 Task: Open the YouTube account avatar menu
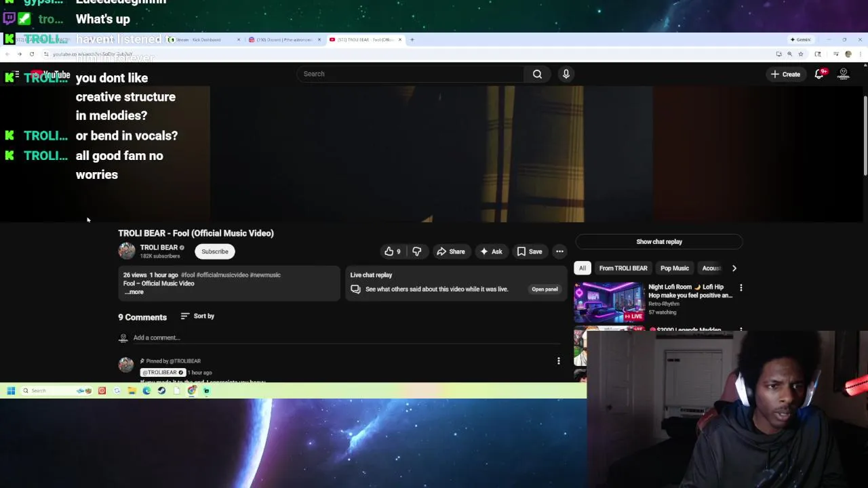tap(844, 74)
